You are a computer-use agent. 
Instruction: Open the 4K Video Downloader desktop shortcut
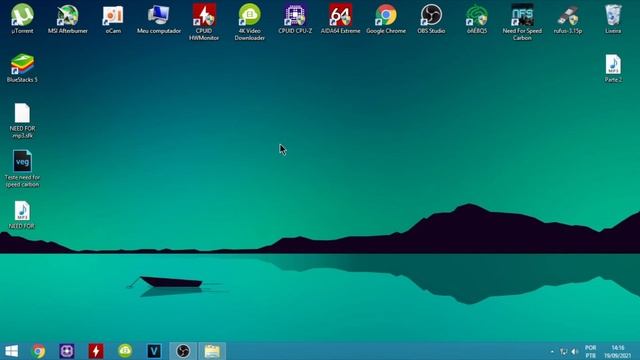coord(250,22)
